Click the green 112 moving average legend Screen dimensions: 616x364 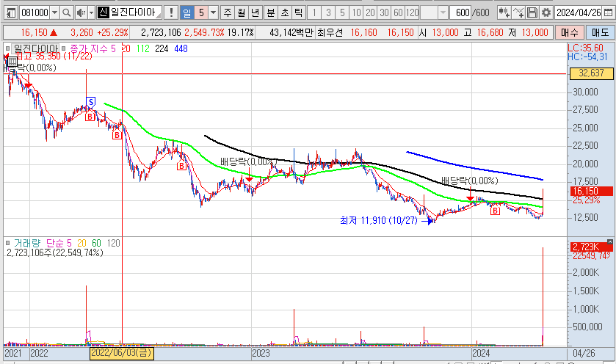143,48
